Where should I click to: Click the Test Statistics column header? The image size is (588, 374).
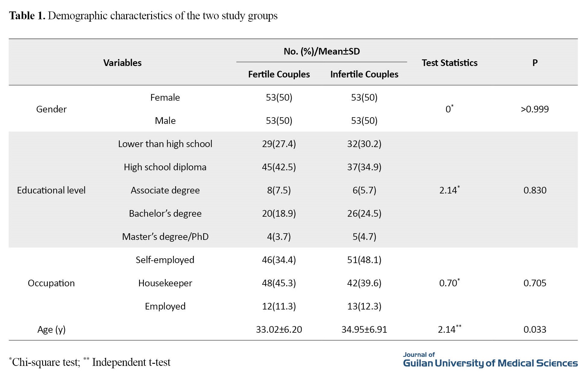449,63
